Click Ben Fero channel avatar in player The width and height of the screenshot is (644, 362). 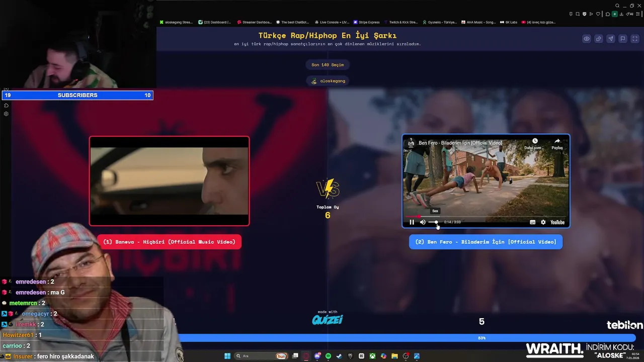[411, 143]
